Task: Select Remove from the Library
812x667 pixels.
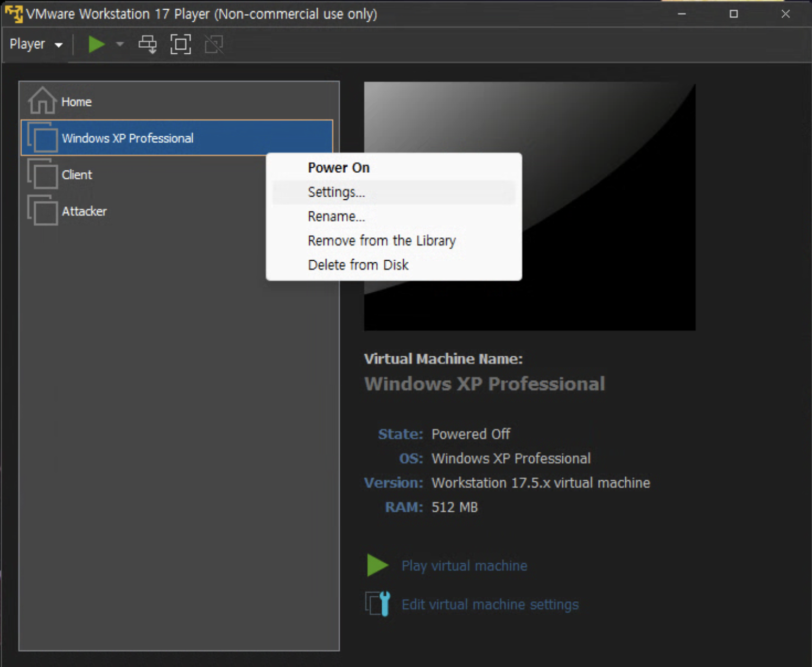Action: tap(394, 241)
